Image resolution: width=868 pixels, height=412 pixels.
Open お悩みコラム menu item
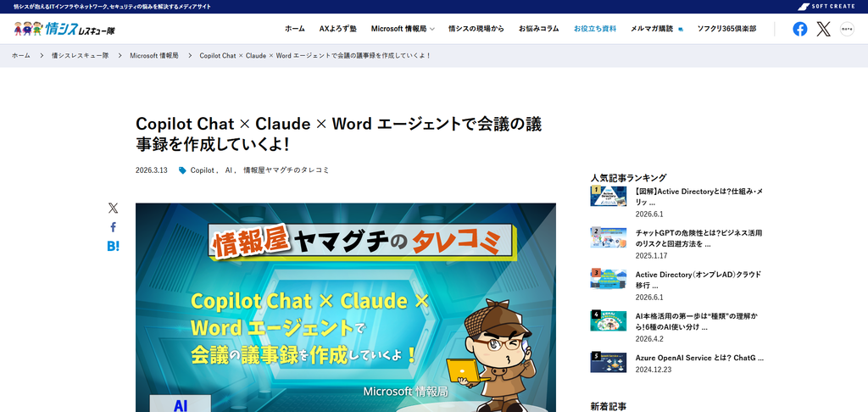point(538,29)
